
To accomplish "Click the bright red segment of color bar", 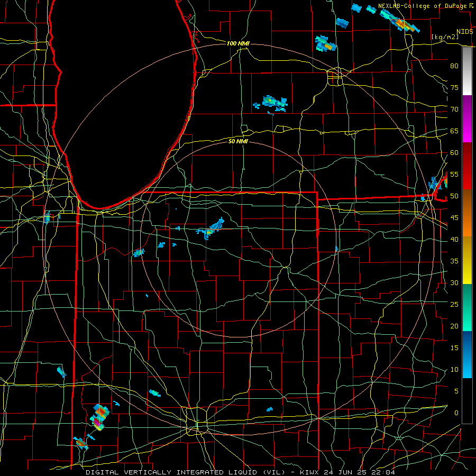I will point(467,166).
